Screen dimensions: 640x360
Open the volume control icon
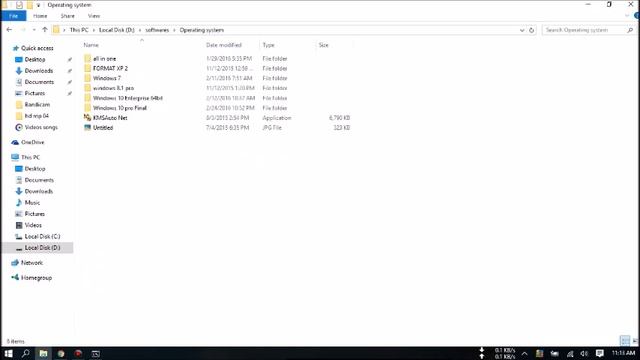coord(584,353)
